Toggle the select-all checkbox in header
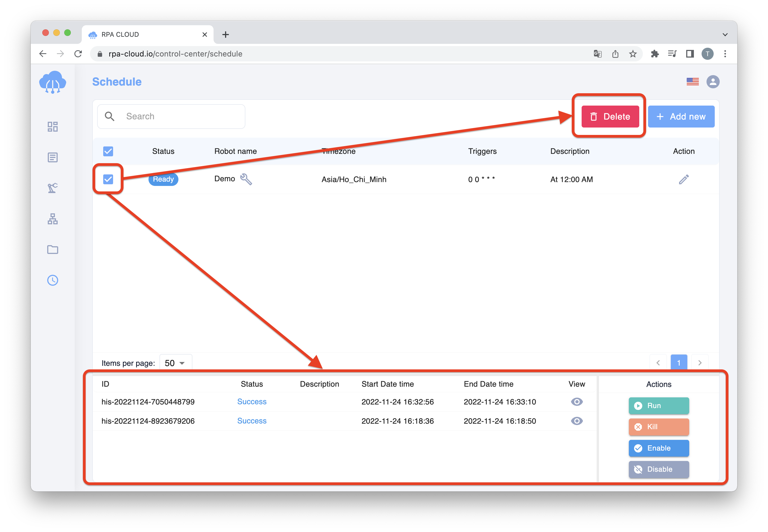The image size is (768, 532). click(x=108, y=151)
